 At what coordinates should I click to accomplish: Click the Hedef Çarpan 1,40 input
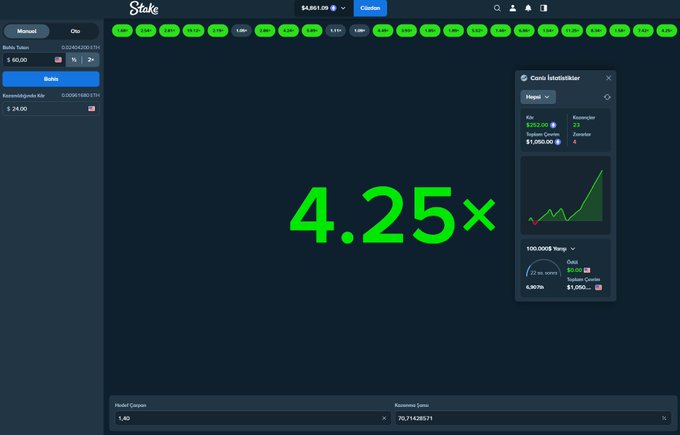pos(252,418)
